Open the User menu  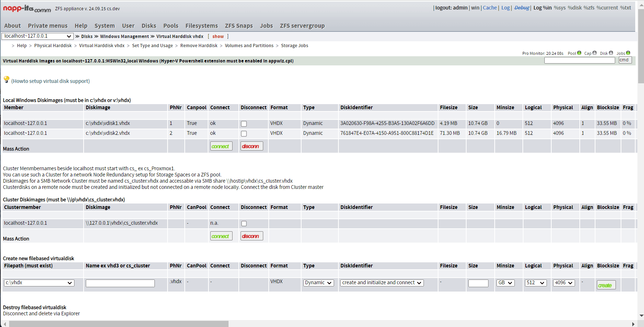pos(128,26)
